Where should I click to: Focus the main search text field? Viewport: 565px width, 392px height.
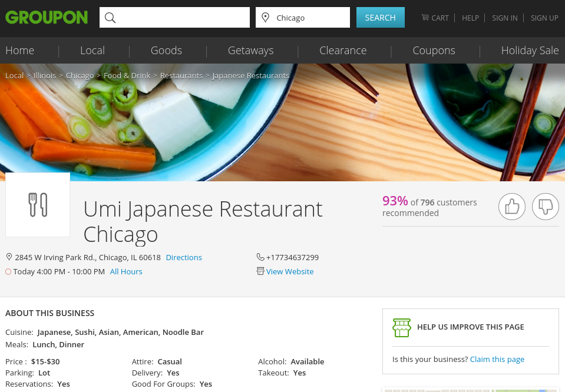174,17
